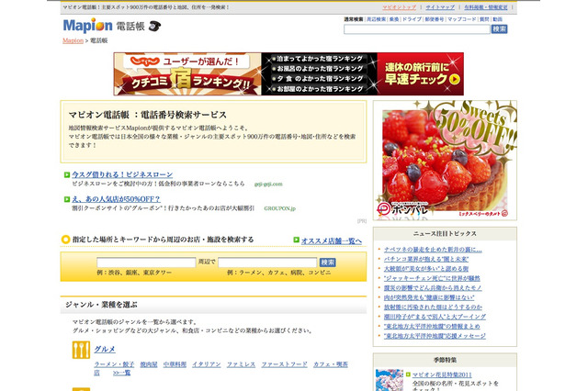The image size is (588, 391).
Task: Click green arrow icon beside ビジネスローン ad
Action: [x=67, y=174]
